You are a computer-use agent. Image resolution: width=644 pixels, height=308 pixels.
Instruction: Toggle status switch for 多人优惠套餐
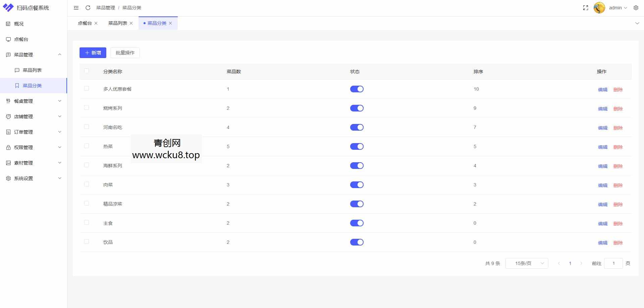pos(357,89)
